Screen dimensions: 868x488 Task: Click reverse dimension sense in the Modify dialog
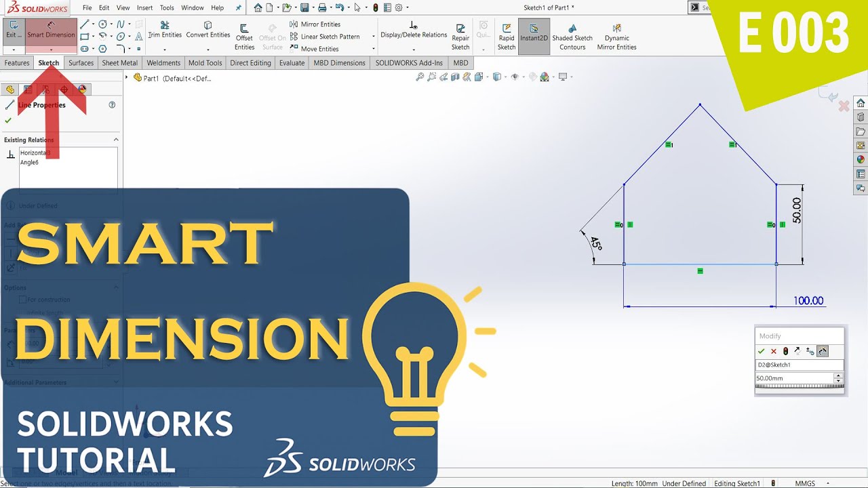[x=797, y=351]
